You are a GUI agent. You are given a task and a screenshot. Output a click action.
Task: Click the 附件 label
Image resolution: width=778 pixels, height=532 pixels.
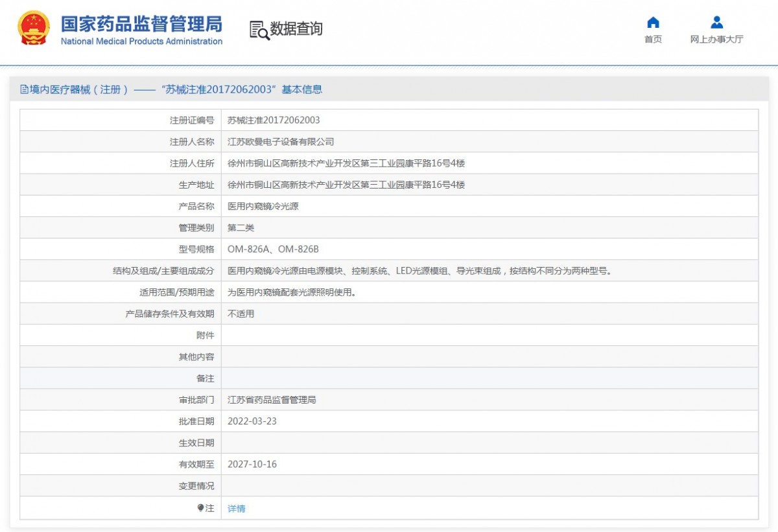point(206,335)
